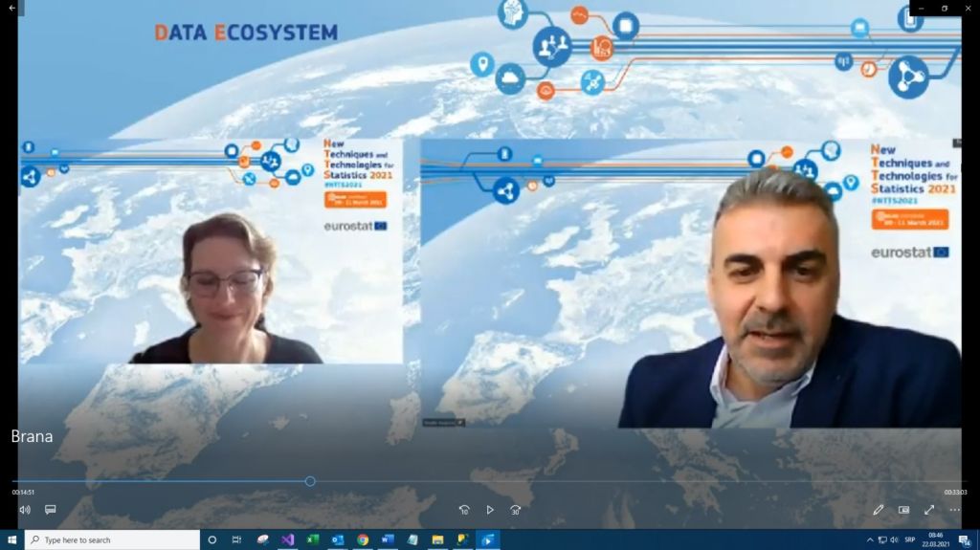Open the more options ellipsis menu
This screenshot has width=980, height=550.
pos(955,510)
